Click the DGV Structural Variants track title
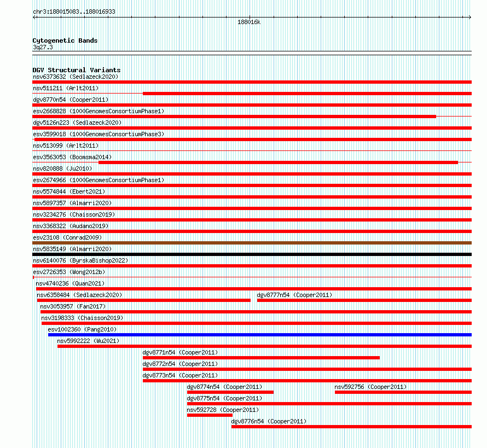Image resolution: width=487 pixels, height=448 pixels. tap(77, 70)
